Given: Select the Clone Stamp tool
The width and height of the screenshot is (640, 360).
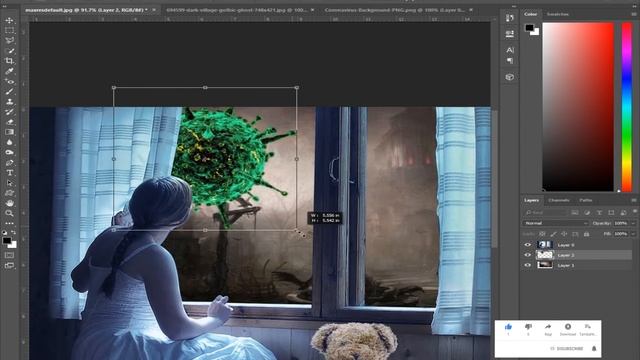Looking at the screenshot, I should tap(9, 102).
